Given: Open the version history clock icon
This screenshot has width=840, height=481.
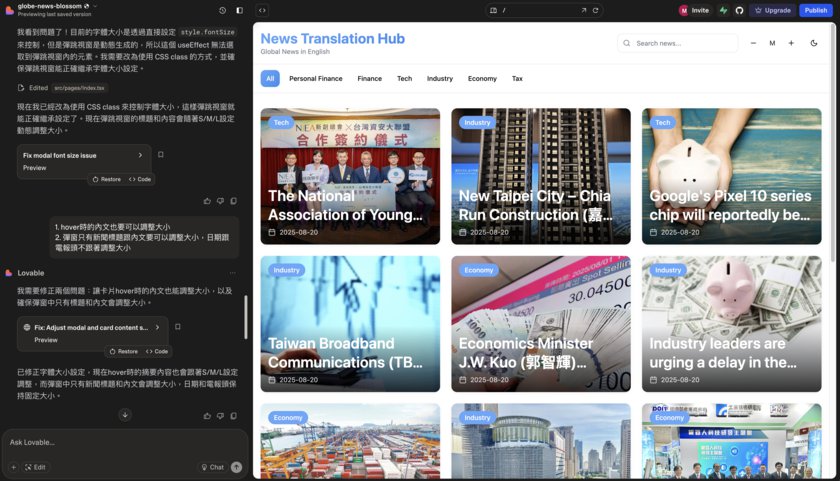Looking at the screenshot, I should click(x=222, y=10).
